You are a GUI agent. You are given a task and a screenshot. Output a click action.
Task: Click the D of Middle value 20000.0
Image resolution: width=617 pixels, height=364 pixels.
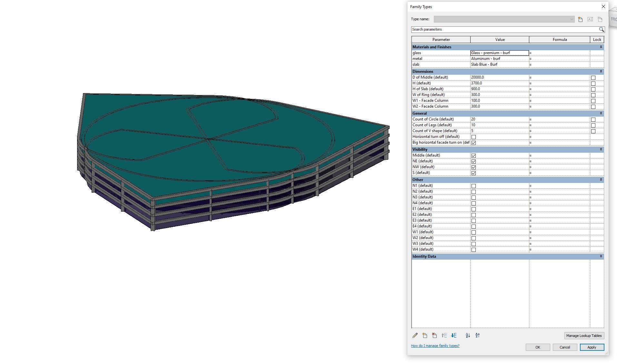(x=500, y=77)
